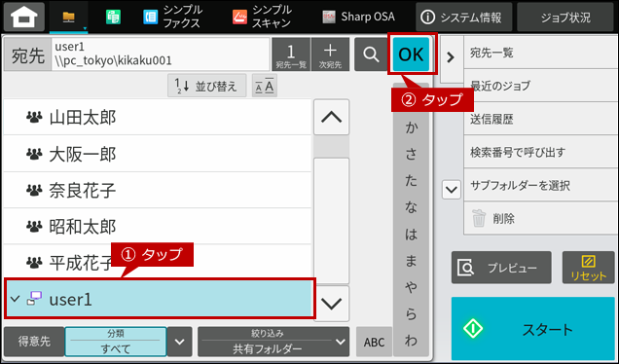This screenshot has height=364, width=619.
Task: Tap the address list scrollbar track
Action: click(x=331, y=210)
